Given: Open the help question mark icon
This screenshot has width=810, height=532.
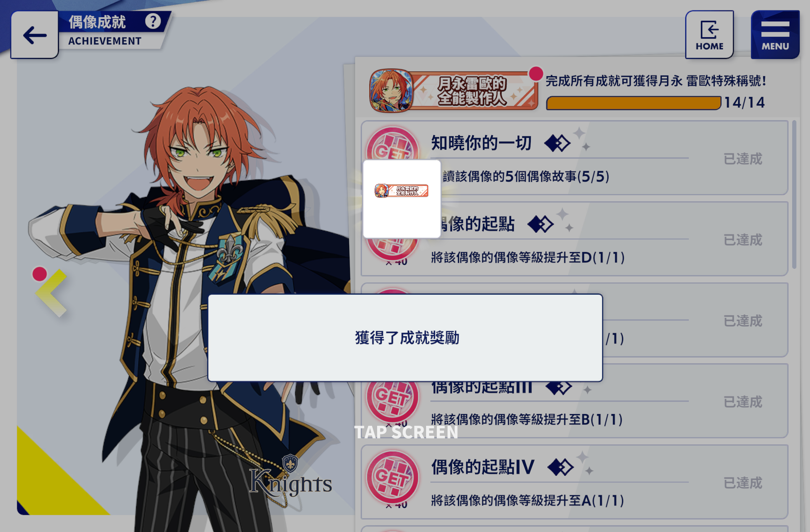Looking at the screenshot, I should (x=153, y=21).
